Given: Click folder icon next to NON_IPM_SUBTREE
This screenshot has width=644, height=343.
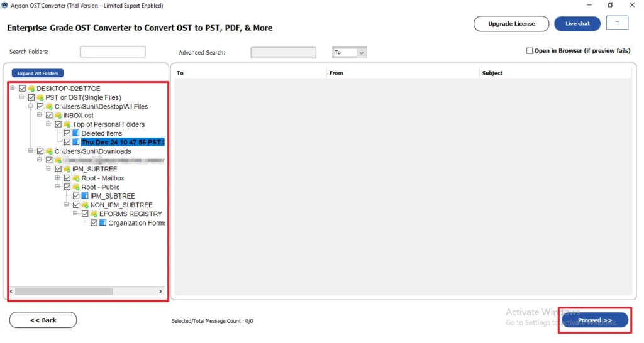Looking at the screenshot, I should point(85,205).
